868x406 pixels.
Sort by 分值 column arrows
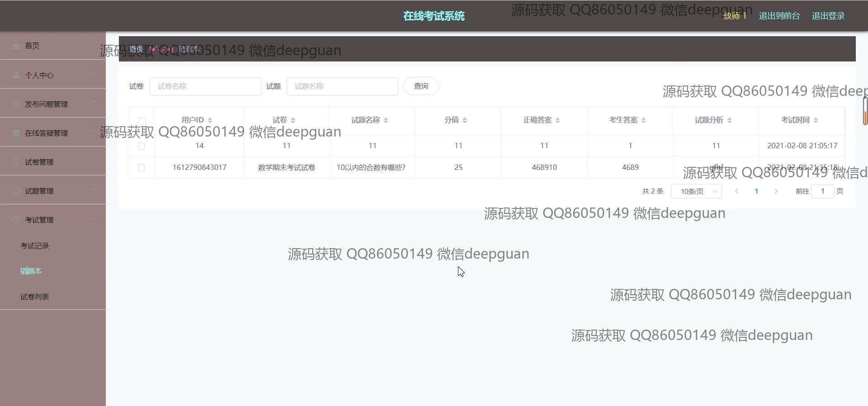pos(465,120)
